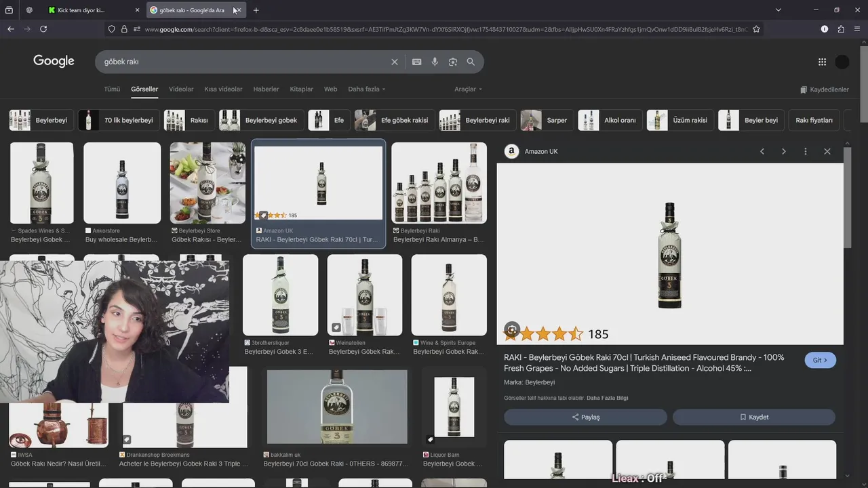Start voice search with microphone icon
Viewport: 868px width, 488px height.
(x=435, y=62)
